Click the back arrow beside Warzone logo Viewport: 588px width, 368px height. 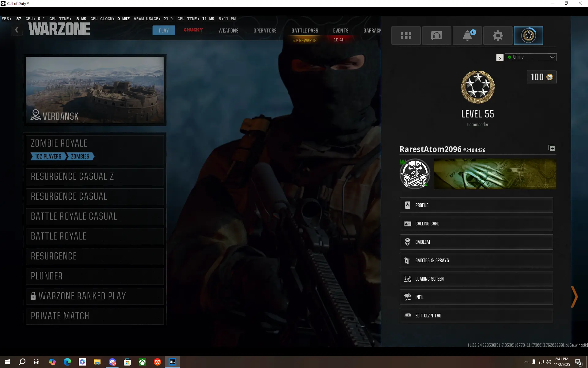pos(17,30)
